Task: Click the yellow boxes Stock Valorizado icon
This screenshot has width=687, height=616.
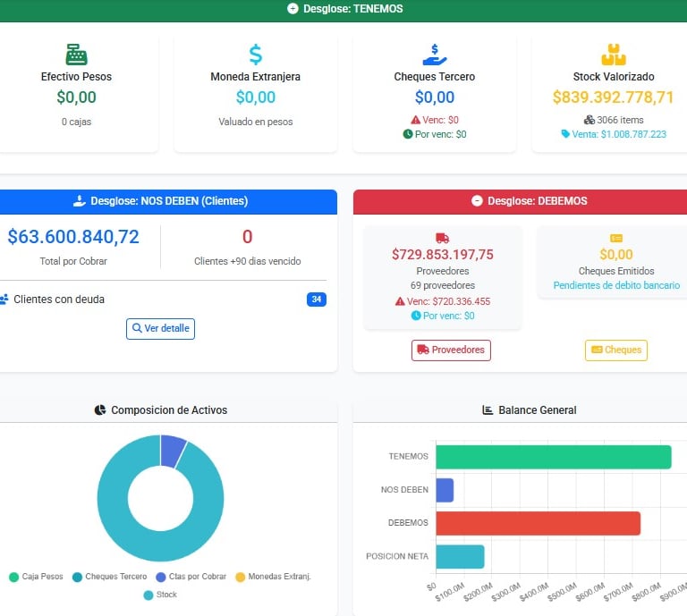Action: 614,55
